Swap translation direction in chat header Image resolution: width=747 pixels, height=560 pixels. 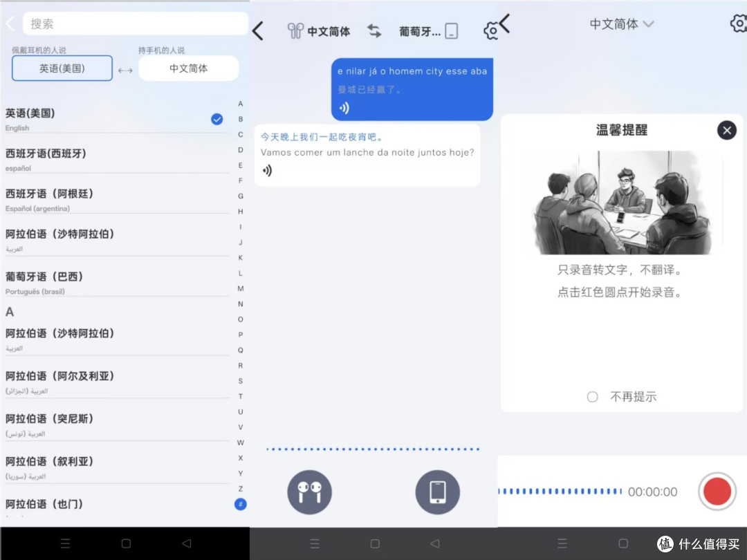374,31
